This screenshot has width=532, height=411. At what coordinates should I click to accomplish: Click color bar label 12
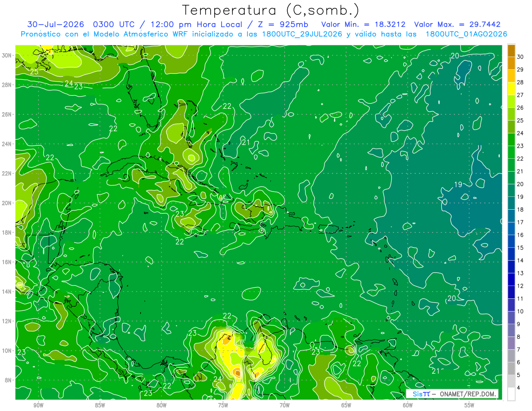click(x=520, y=286)
